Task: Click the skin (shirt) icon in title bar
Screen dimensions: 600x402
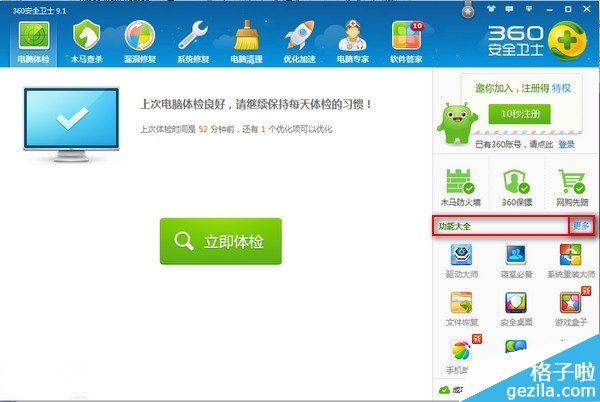Action: (491, 9)
